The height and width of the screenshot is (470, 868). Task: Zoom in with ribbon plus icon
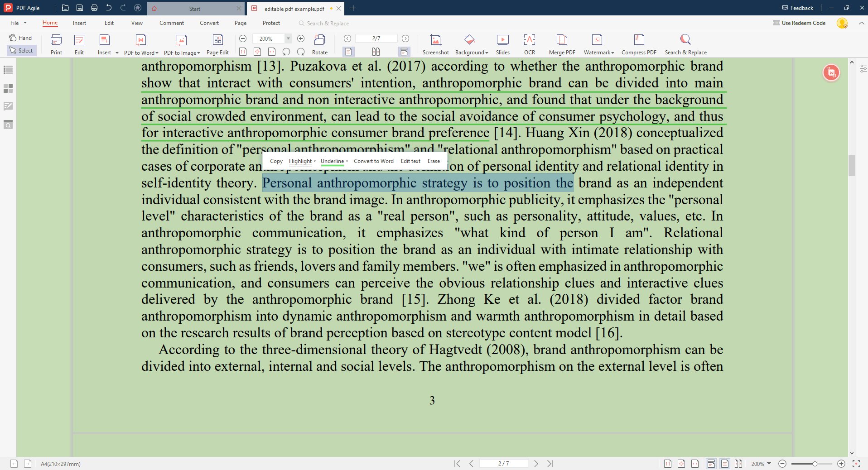(x=301, y=38)
